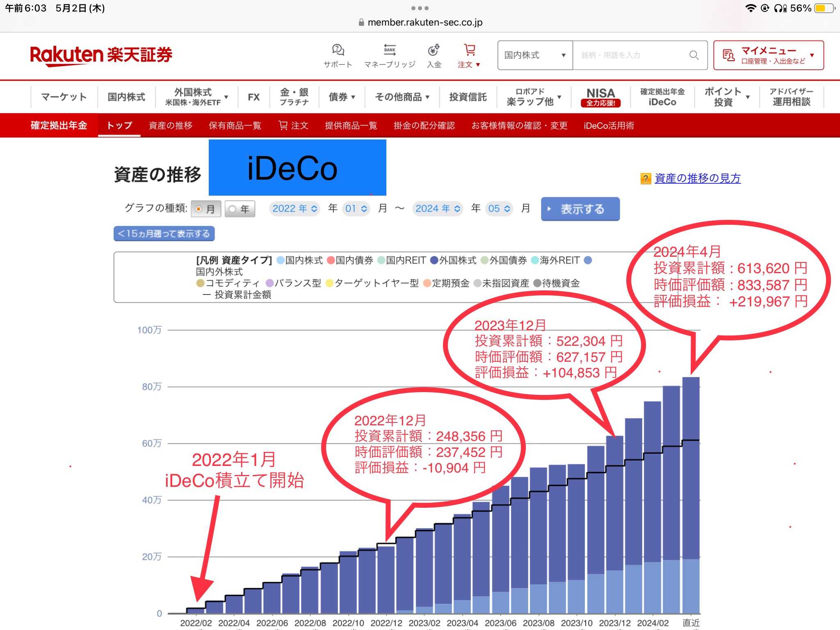Open the end month 05 dropdown
The image size is (840, 630).
tap(499, 209)
